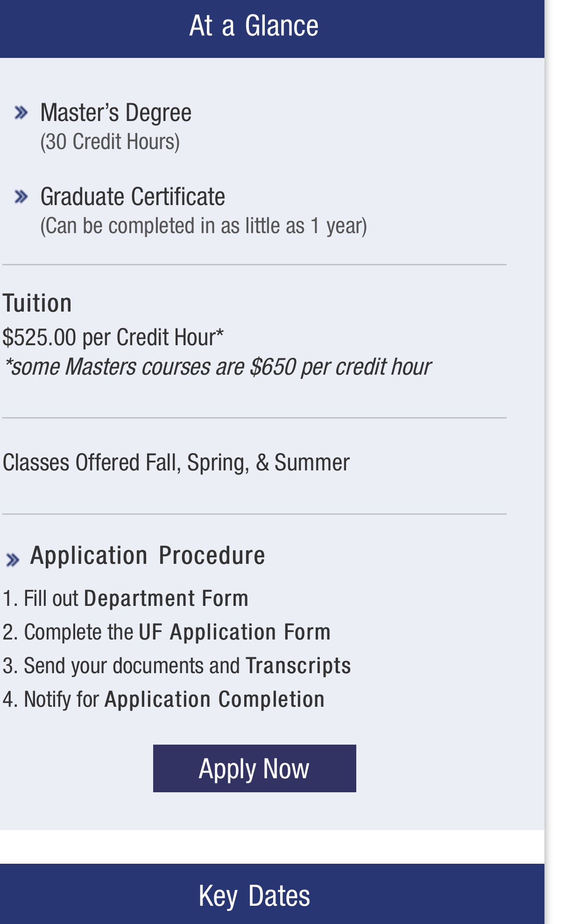Select the Master's Degree heading
This screenshot has width=572, height=924.
(116, 113)
